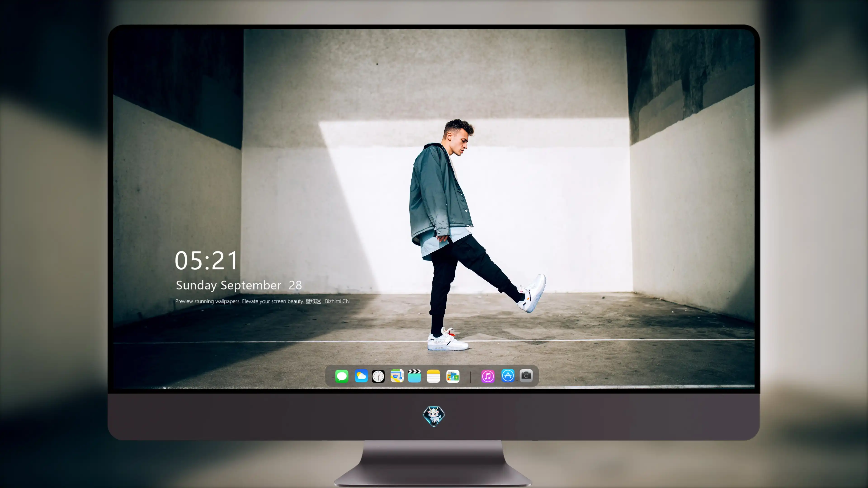Open the yellow Notes app
Screen dimensions: 868x488
coord(433,376)
